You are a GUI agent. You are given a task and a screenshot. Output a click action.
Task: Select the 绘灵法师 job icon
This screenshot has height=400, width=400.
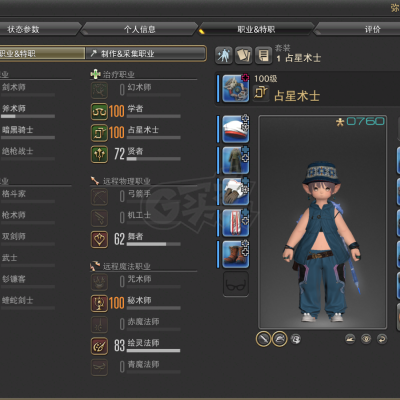click(99, 346)
